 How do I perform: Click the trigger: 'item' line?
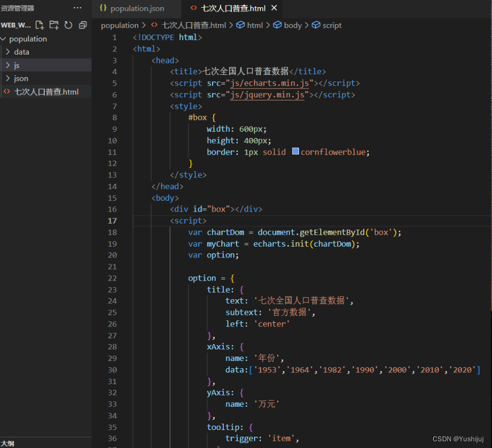click(262, 439)
